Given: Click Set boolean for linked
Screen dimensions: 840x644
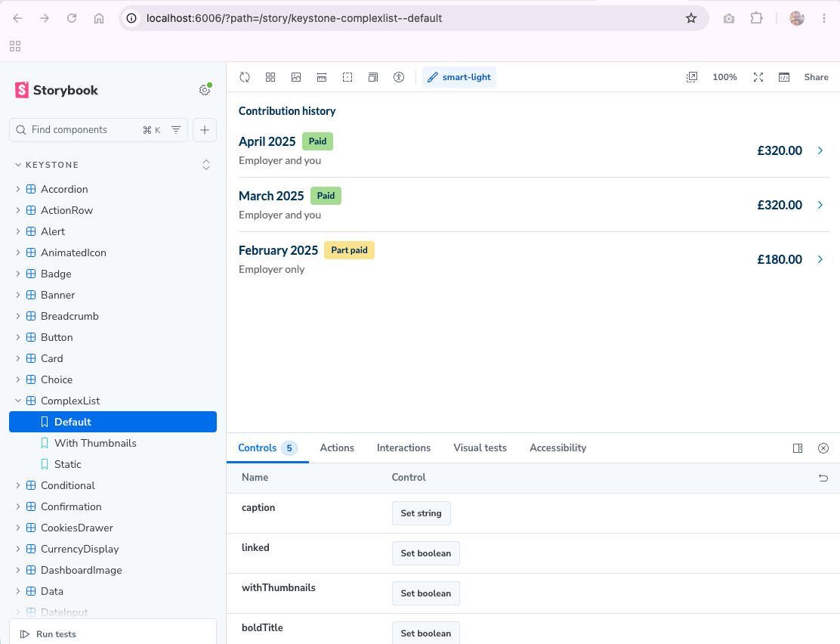Looking at the screenshot, I should (x=426, y=553).
